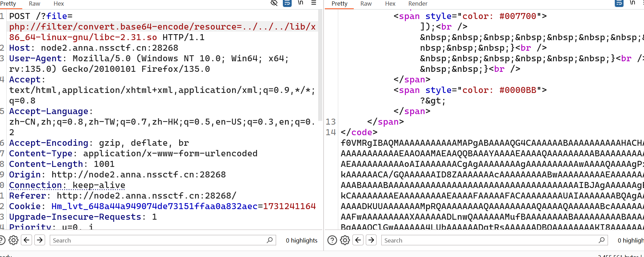Open response Hex tab
Image resolution: width=644 pixels, height=257 pixels.
(x=390, y=4)
